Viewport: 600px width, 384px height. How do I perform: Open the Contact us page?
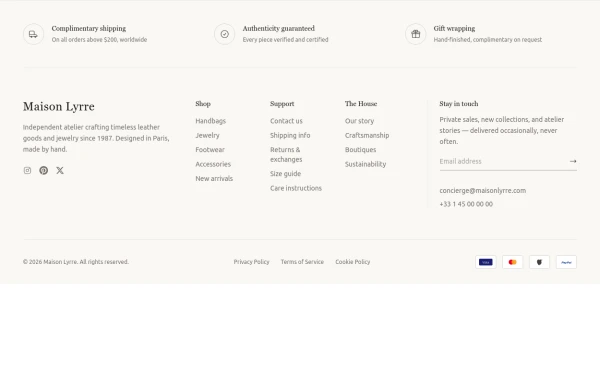[x=286, y=121]
